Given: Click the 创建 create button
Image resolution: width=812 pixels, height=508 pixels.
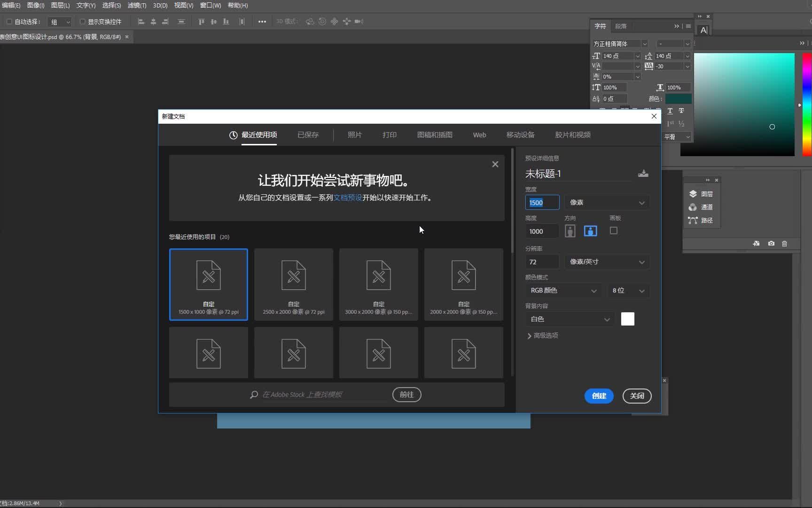Looking at the screenshot, I should (599, 396).
